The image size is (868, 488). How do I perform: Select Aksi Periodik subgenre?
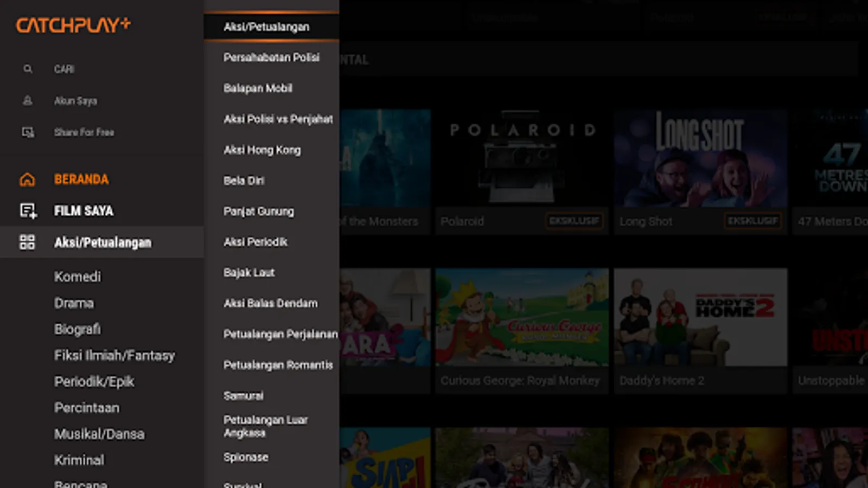256,242
